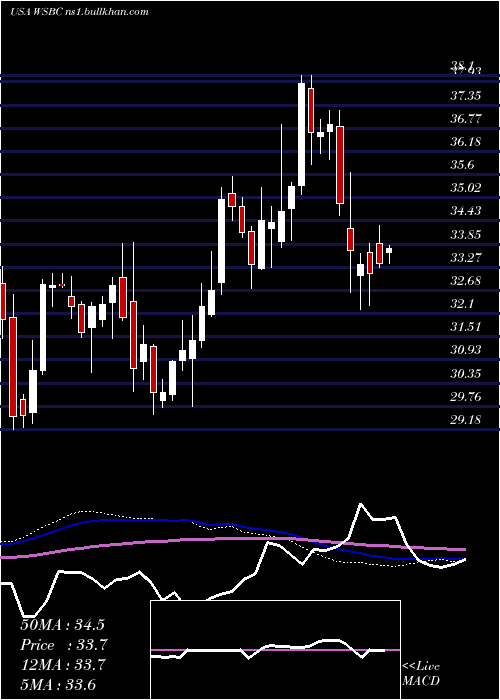Click the 32.68 price axis label
Viewport: 500px width, 700px height.
click(466, 281)
